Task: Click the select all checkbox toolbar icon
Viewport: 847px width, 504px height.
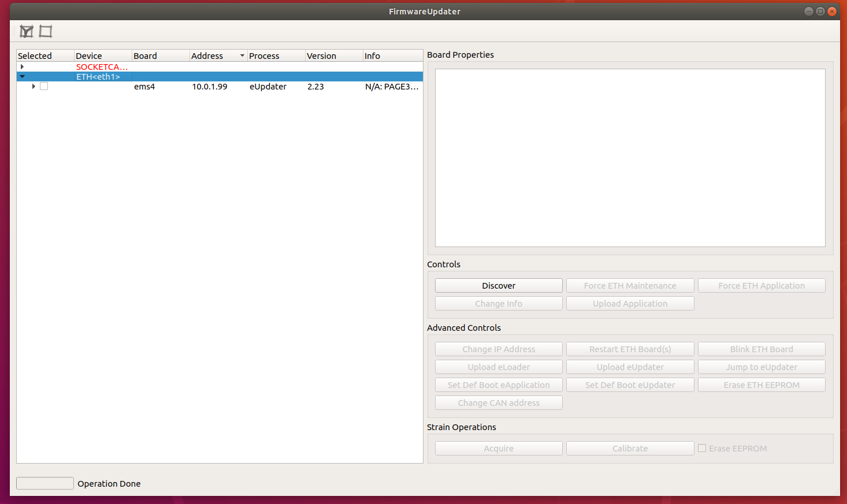Action: pos(26,32)
